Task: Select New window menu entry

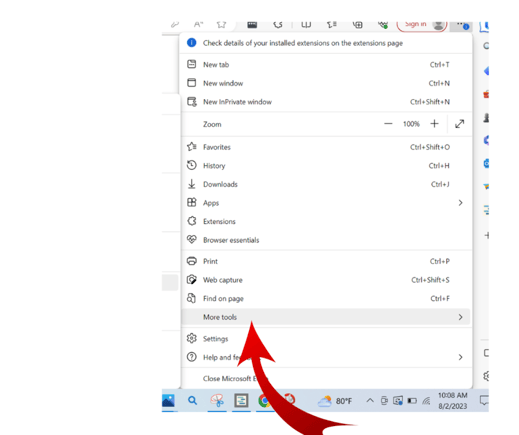Action: click(326, 83)
